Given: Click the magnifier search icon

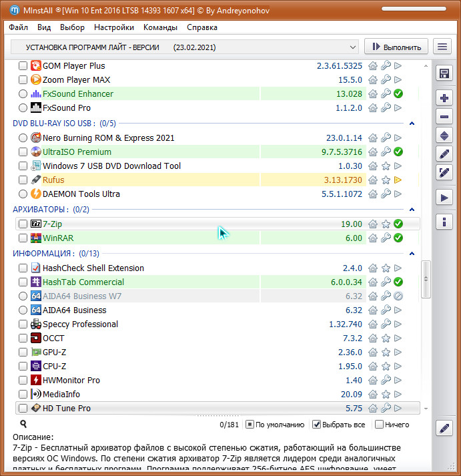Looking at the screenshot, I should point(23,424).
